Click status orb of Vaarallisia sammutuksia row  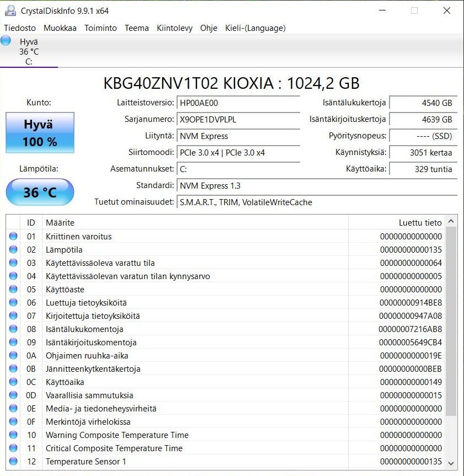(13, 395)
